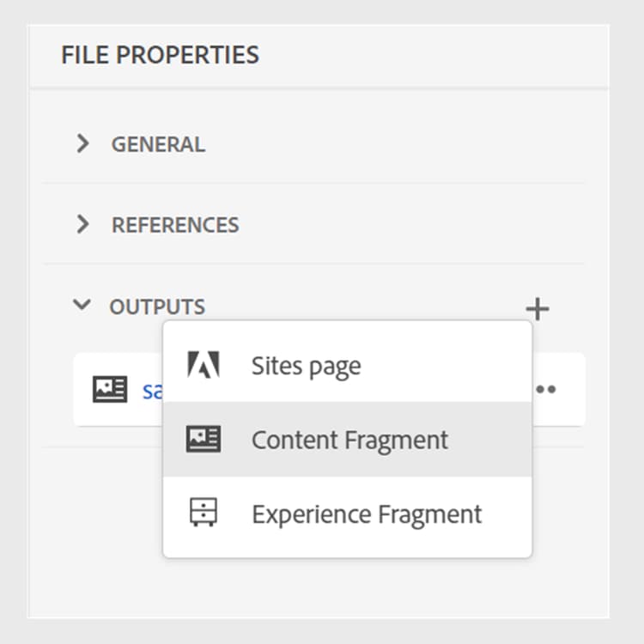The height and width of the screenshot is (644, 644).
Task: Select Experience Fragment menu option
Action: tap(348, 513)
